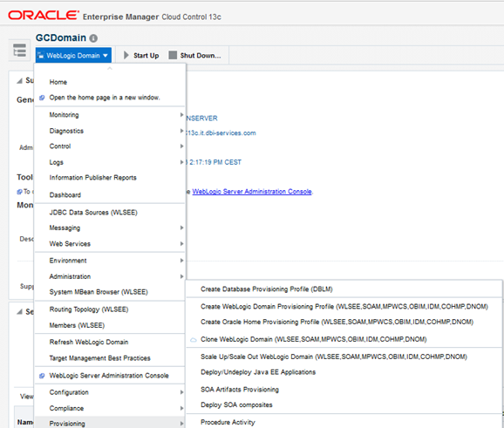The width and height of the screenshot is (504, 428).
Task: Click the info icon next to GCDomain
Action: point(93,38)
